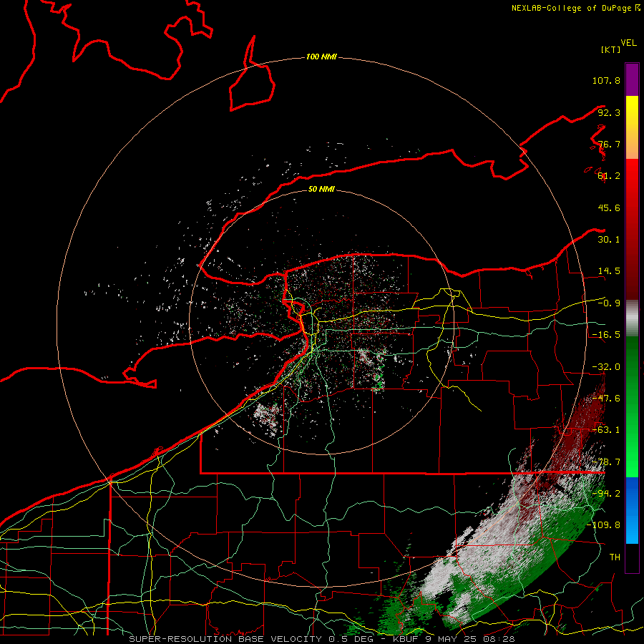The width and height of the screenshot is (644, 644).
Task: Select the 14.5 legend value
Action: (609, 271)
